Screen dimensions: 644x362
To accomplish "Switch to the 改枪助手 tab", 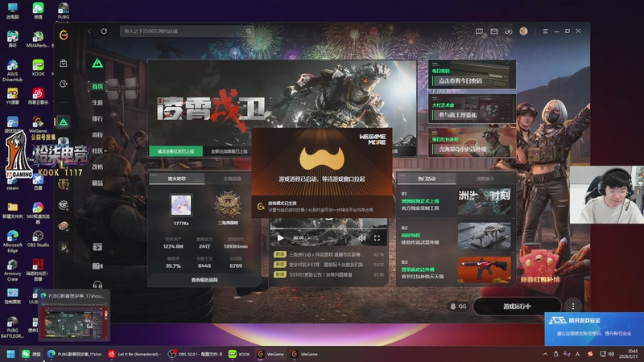I will pyautogui.click(x=485, y=179).
